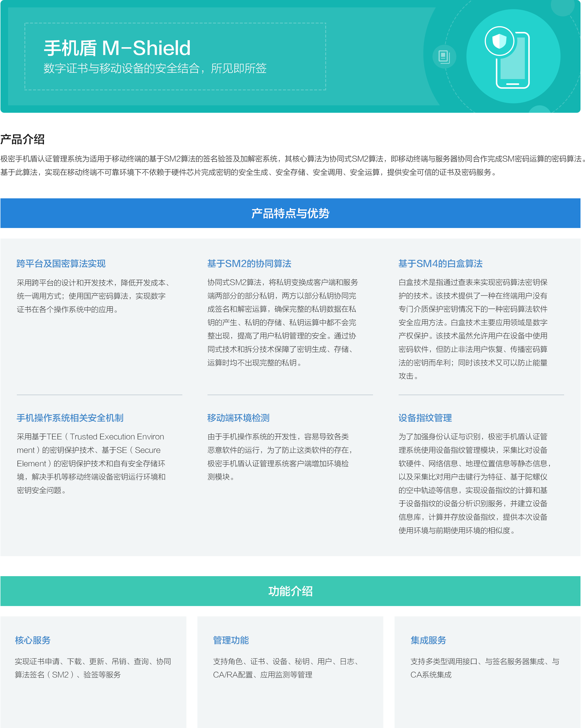Open the 移动端环境检测 feature heading
This screenshot has width=585, height=728.
tap(238, 418)
